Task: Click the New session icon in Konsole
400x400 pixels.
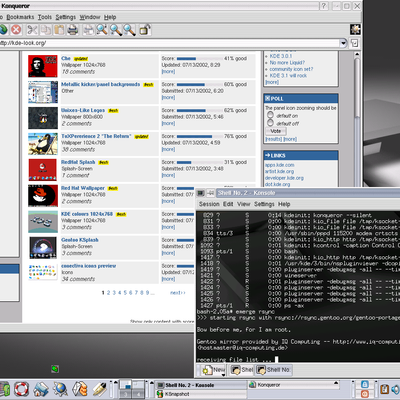Action: 207,370
